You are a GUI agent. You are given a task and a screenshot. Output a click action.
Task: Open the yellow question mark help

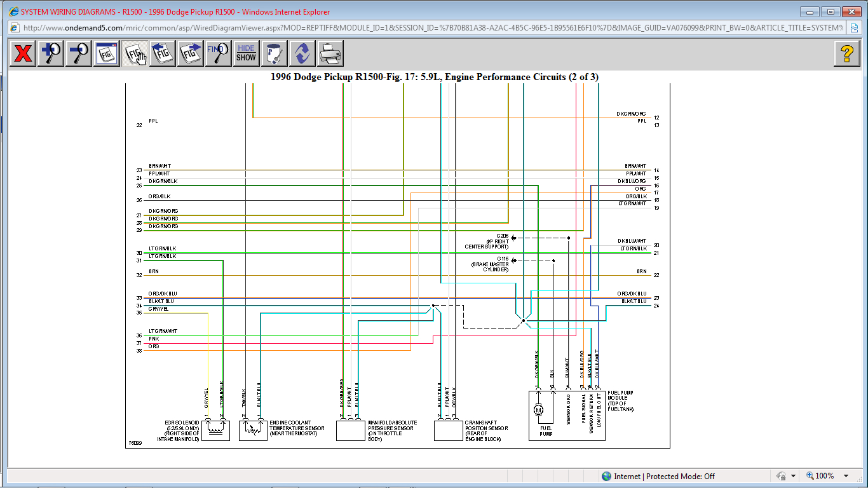[x=846, y=53]
